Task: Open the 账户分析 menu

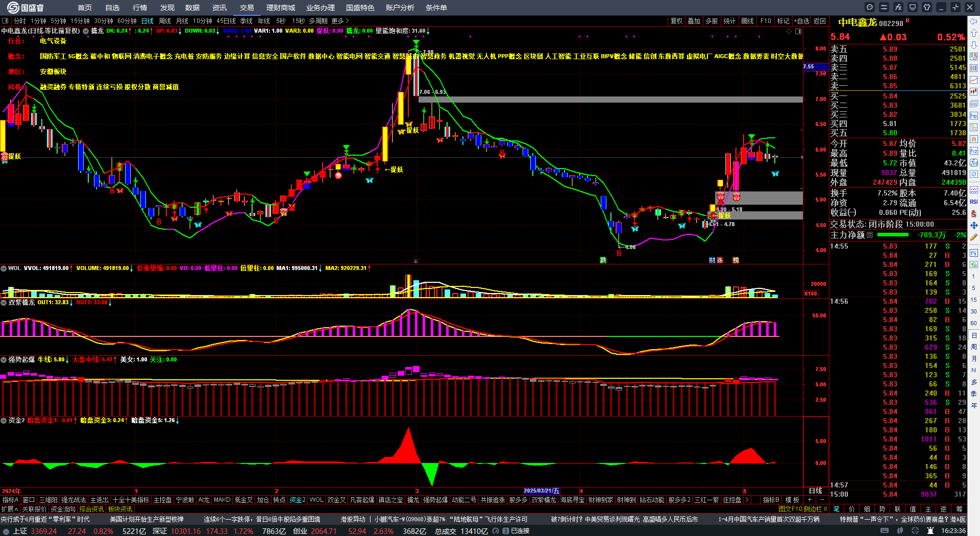Action: (x=400, y=8)
